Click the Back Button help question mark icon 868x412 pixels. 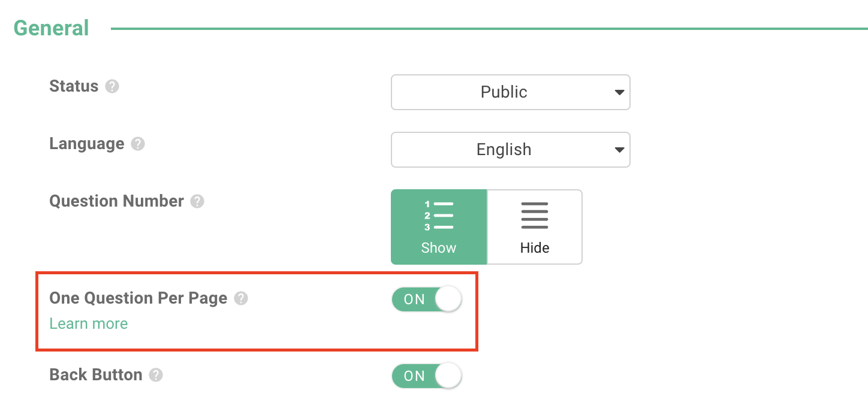pos(156,375)
